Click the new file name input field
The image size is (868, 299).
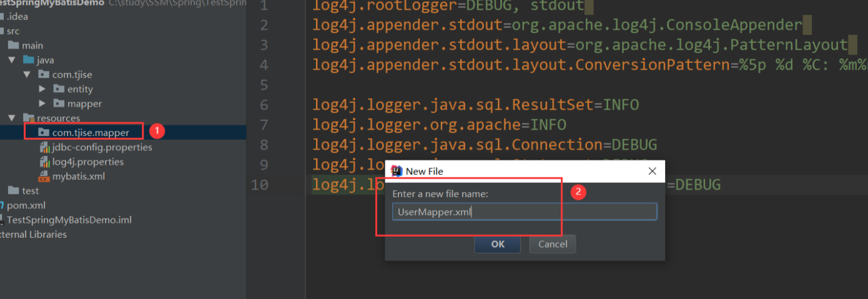[525, 212]
